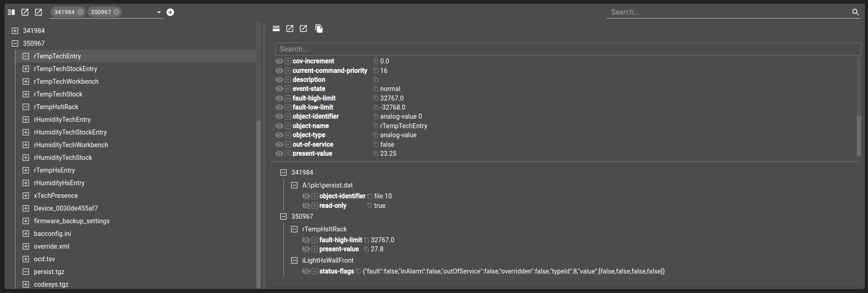The image size is (868, 293).
Task: Expand rTempTechStockEntry in the left tree
Action: point(26,69)
